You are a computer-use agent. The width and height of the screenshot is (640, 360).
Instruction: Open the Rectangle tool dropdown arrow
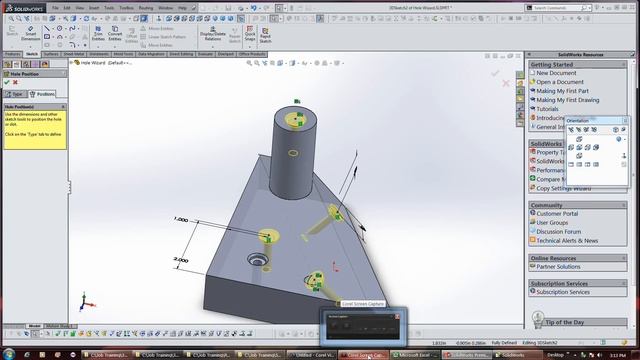pos(53,37)
